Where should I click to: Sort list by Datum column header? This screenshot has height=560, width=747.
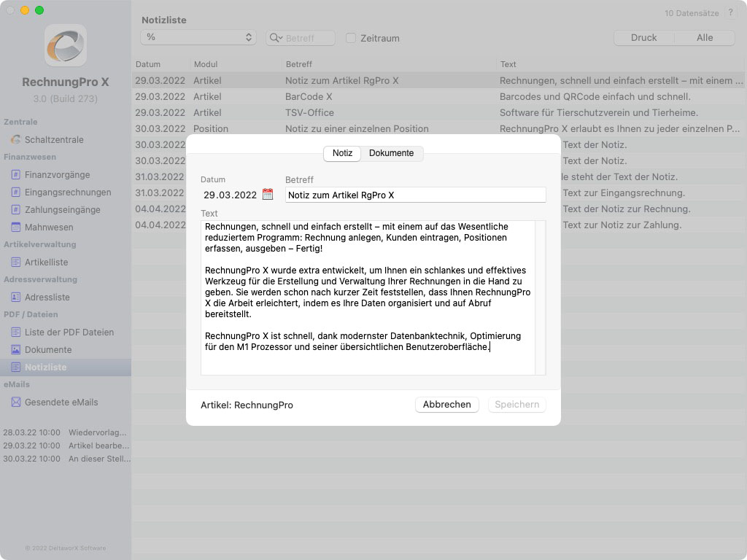(160, 64)
